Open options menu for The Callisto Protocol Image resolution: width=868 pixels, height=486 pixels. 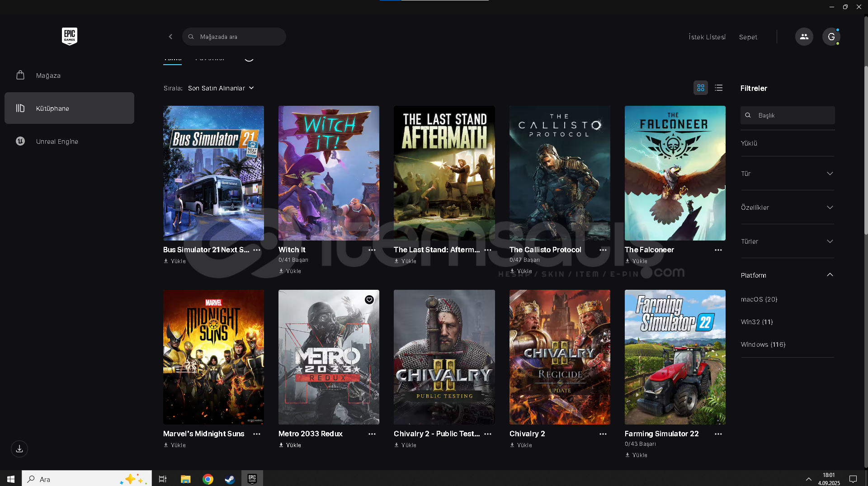pos(603,250)
